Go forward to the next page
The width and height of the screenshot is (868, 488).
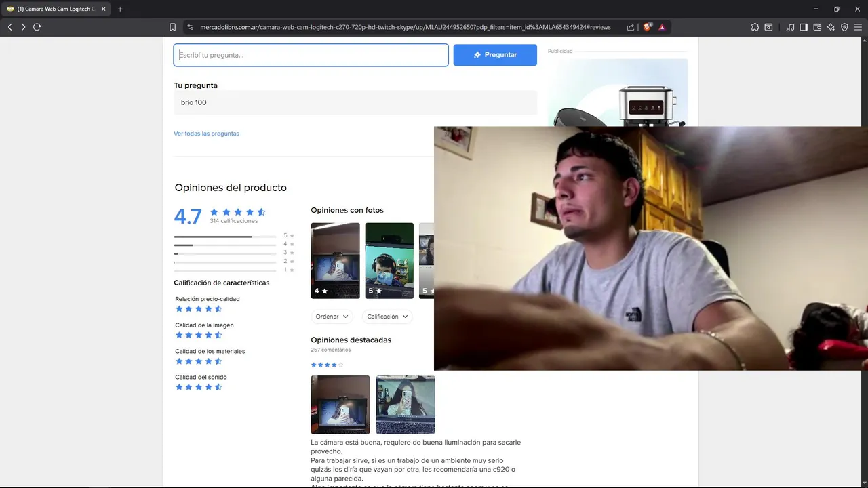pos(23,27)
